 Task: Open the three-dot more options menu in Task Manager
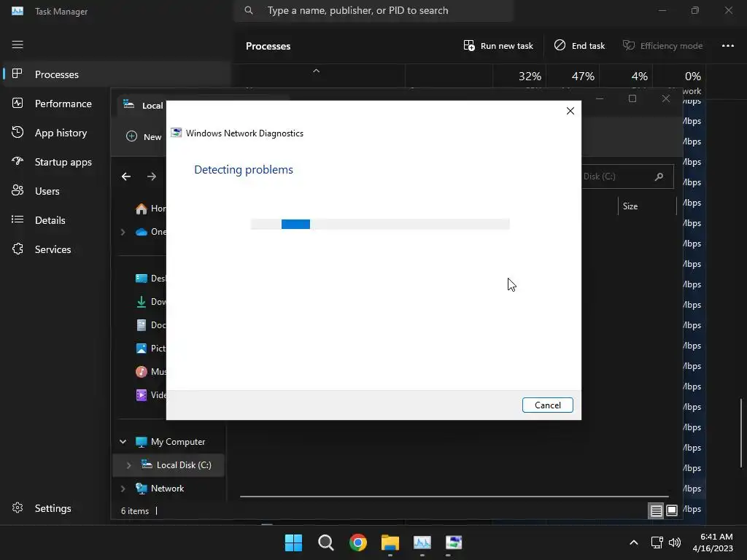(727, 46)
